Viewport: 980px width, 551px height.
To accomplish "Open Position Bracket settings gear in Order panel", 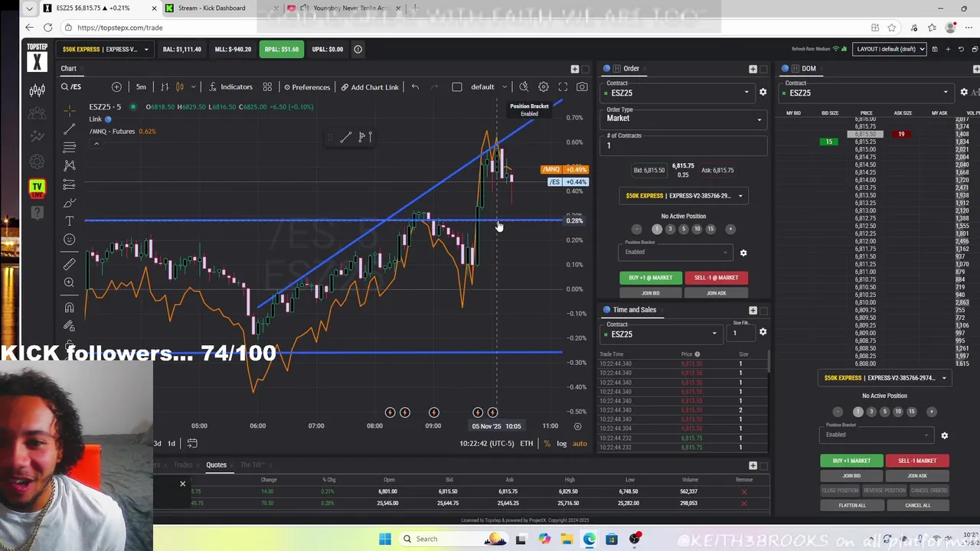I will pos(743,253).
